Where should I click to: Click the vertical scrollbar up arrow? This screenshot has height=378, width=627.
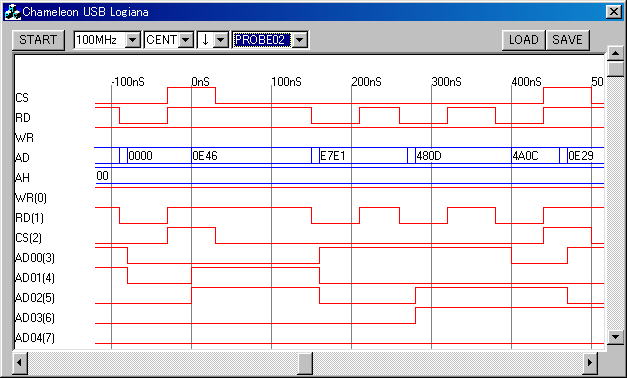coord(615,54)
